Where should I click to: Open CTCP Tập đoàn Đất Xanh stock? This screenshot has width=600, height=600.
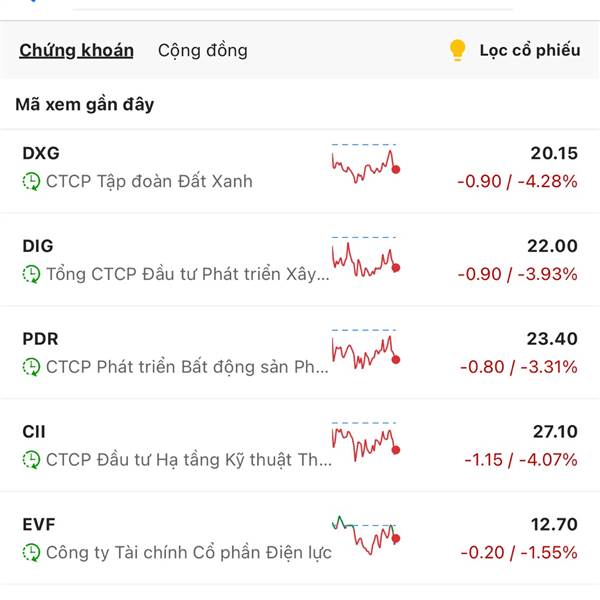pos(149,181)
